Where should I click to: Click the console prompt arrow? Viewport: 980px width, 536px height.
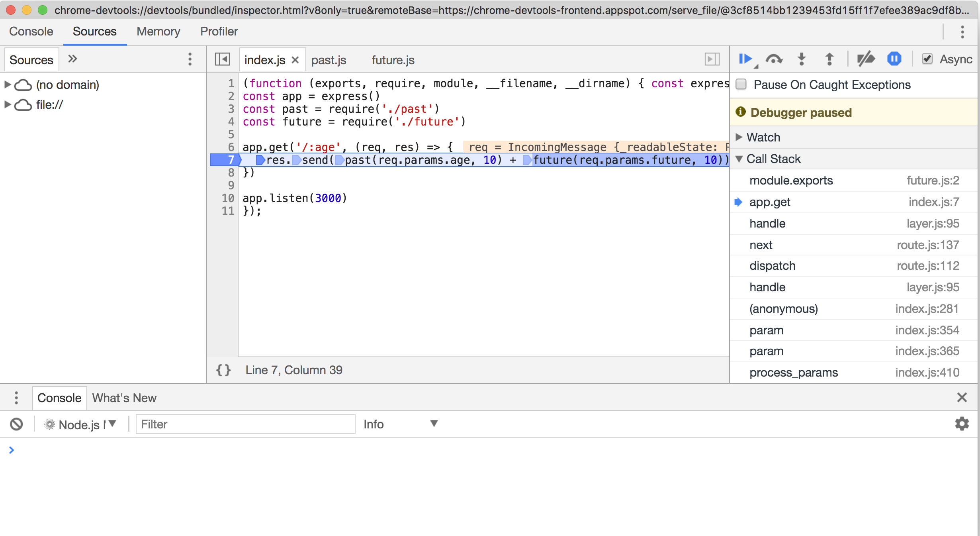12,450
